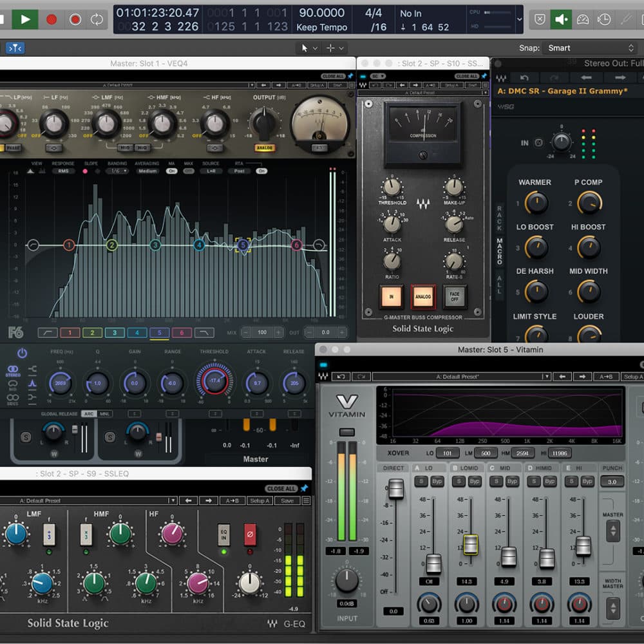Click the F6 Averaging Medium selector
The image size is (644, 644).
pyautogui.click(x=147, y=171)
